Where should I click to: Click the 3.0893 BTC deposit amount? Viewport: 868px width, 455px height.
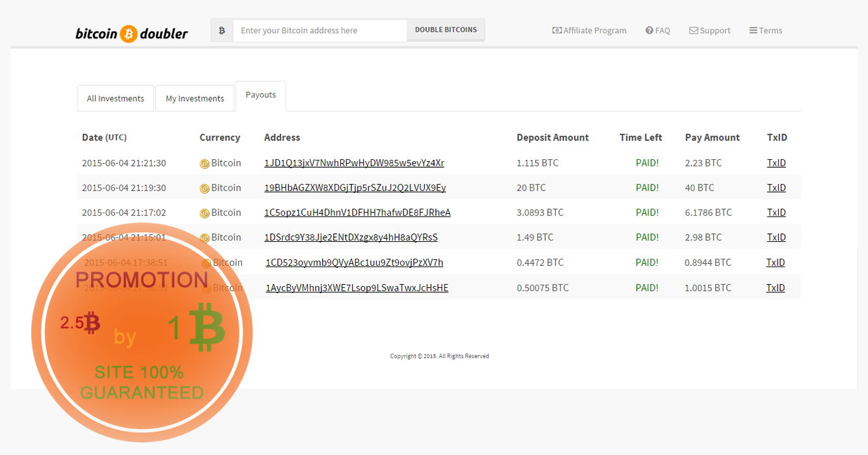(540, 213)
